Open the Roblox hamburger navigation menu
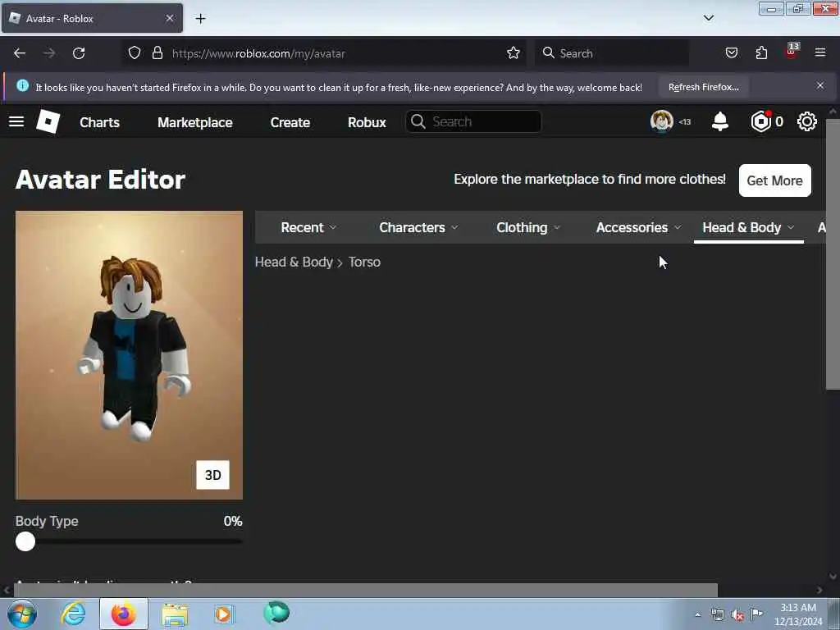 [16, 121]
